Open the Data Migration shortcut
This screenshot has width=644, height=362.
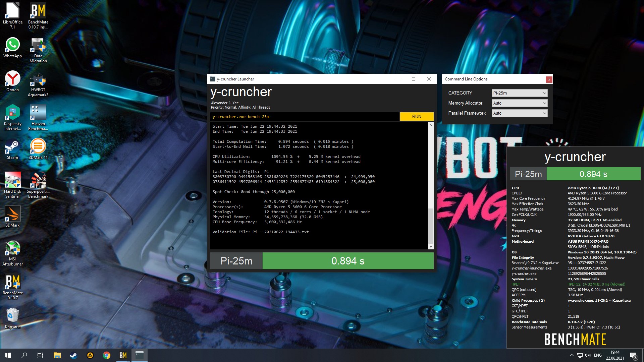pos(38,50)
